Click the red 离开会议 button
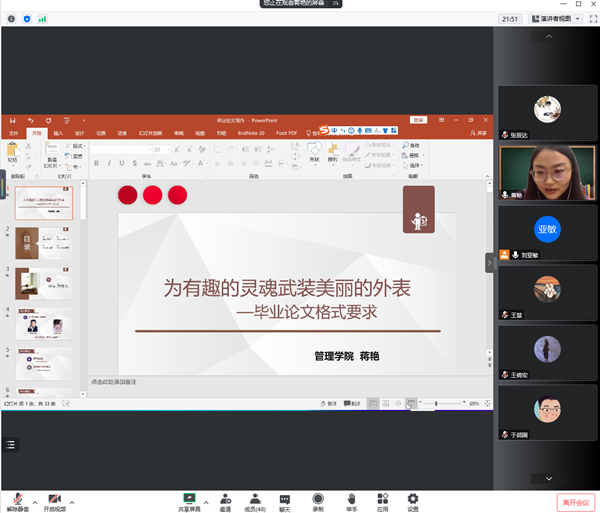 (575, 502)
